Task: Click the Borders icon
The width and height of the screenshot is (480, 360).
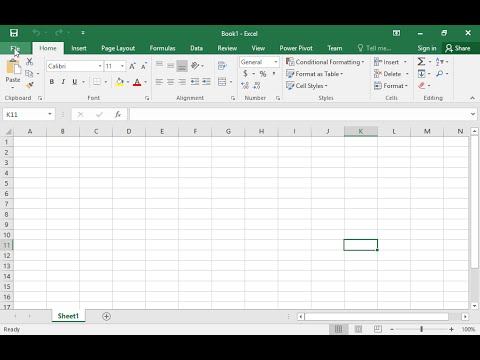Action: pos(97,82)
